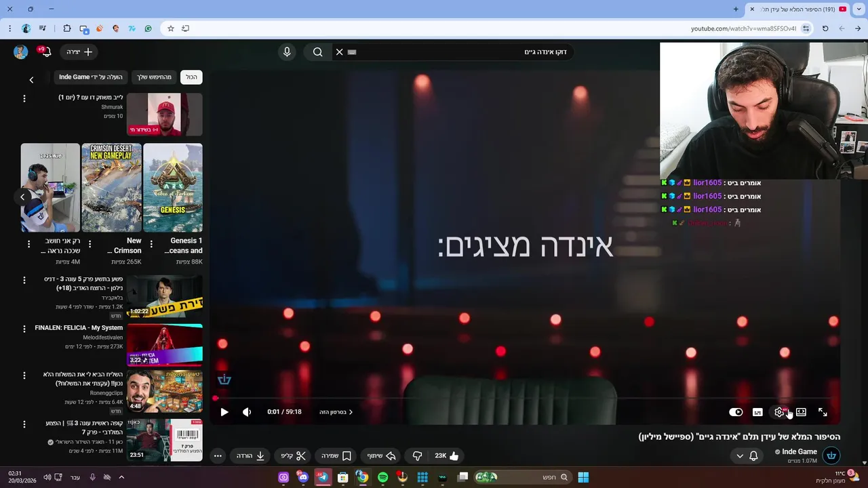The image size is (868, 488).
Task: Open Inde Game channel avatar
Action: pyautogui.click(x=831, y=455)
